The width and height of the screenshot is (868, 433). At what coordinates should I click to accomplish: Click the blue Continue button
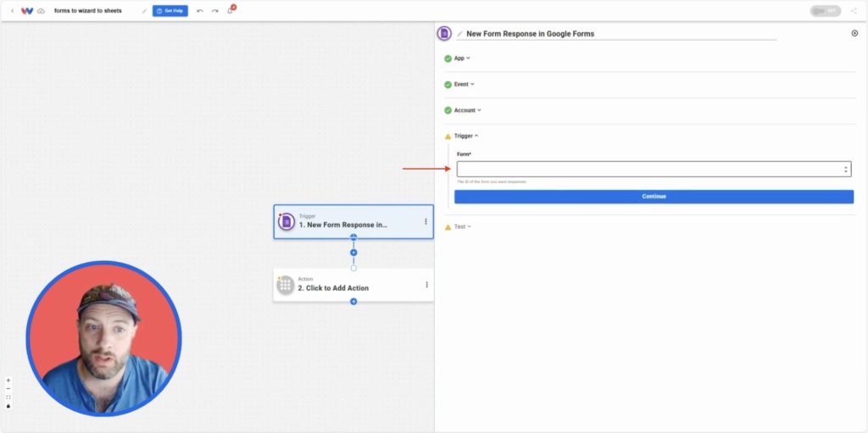click(x=654, y=197)
